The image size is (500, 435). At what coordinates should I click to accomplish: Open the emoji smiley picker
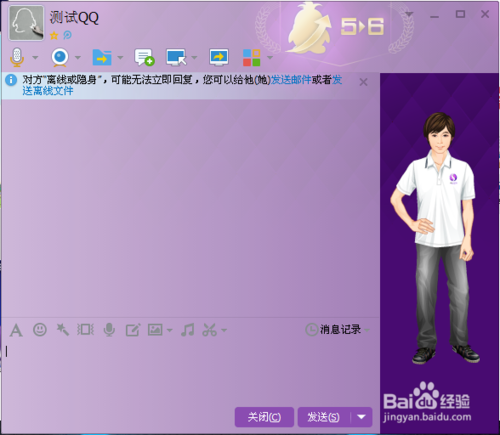[x=40, y=330]
